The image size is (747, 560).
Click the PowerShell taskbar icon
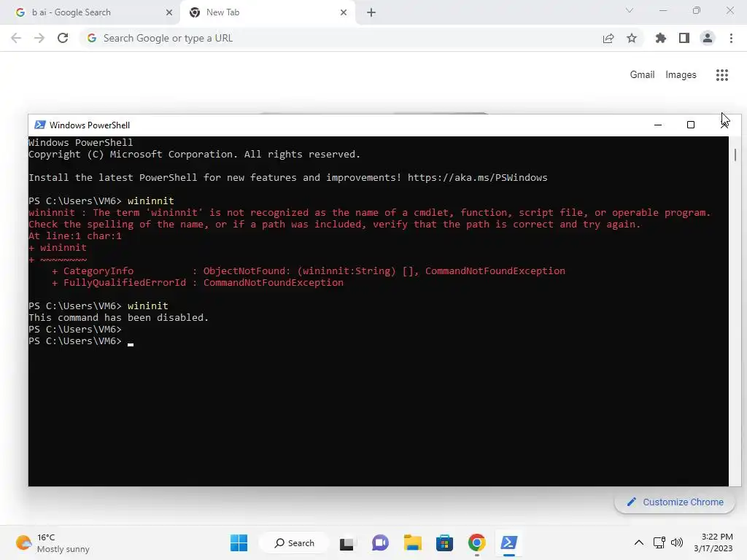tap(508, 542)
